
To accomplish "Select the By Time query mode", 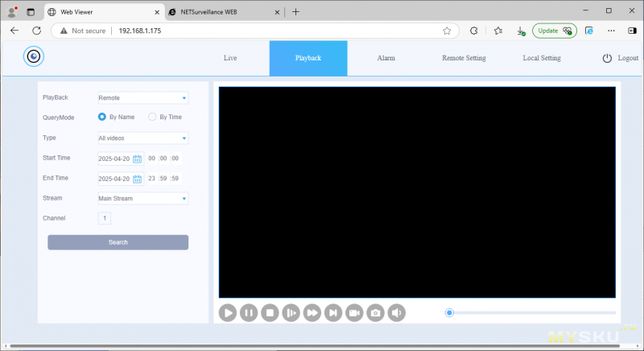I will click(152, 117).
